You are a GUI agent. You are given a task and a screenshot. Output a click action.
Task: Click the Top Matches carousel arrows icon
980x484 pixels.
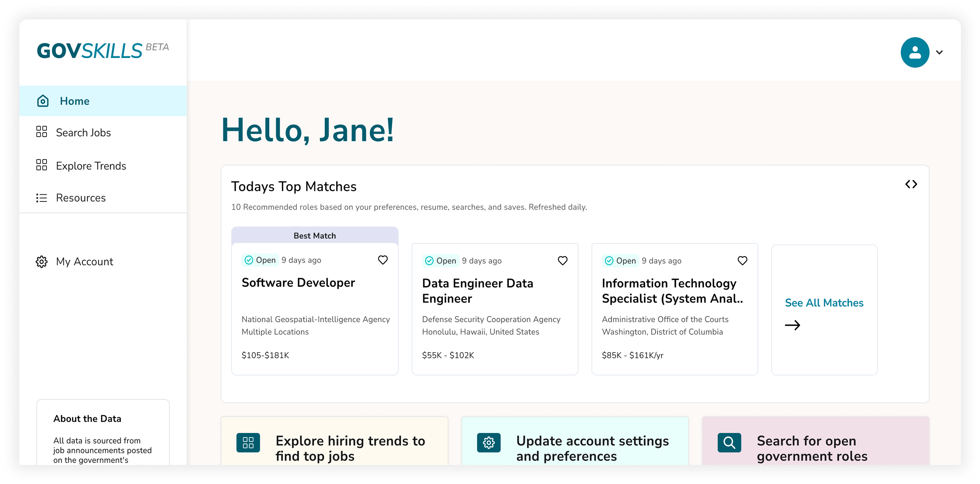point(911,185)
